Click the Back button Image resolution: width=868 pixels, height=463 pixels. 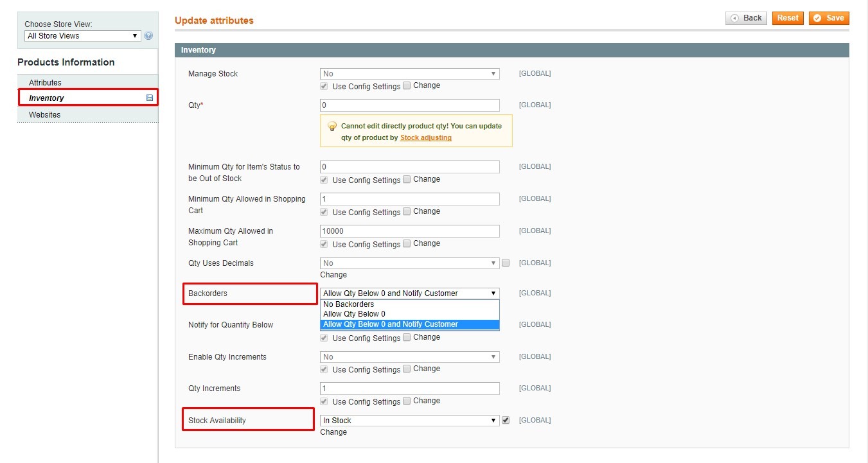(x=746, y=18)
